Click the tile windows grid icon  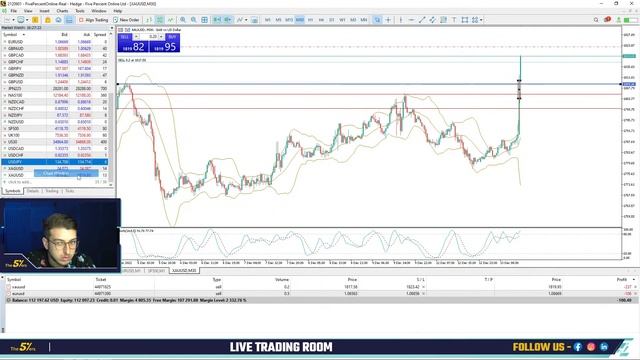(204, 20)
